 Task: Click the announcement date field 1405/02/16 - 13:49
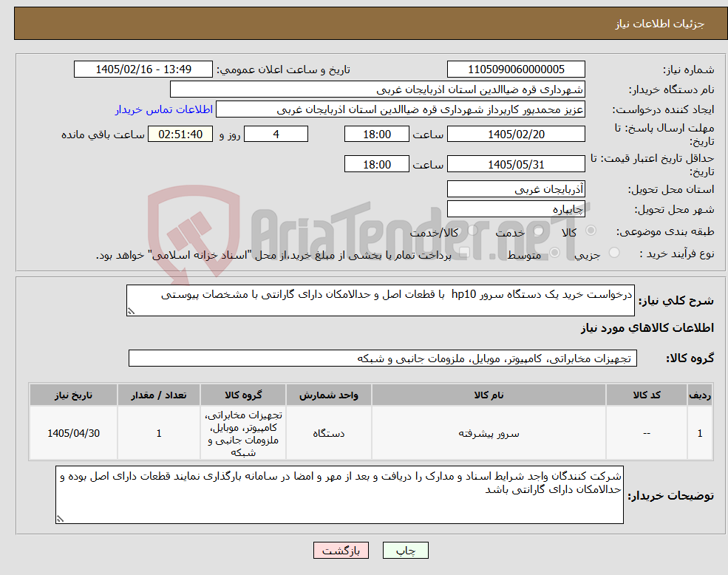pyautogui.click(x=143, y=69)
